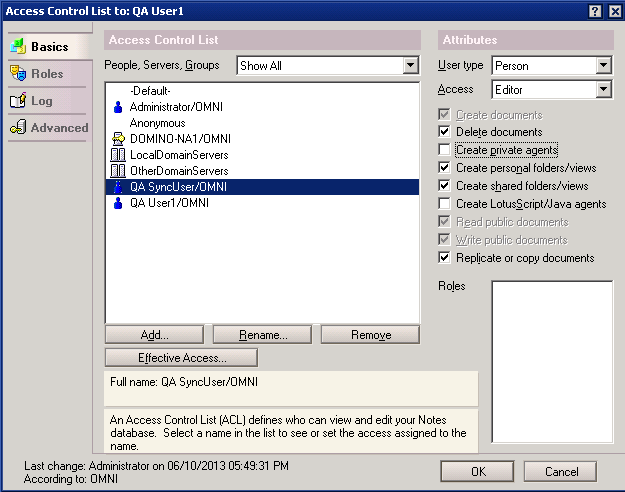Click the Advanced keys icon
Screen dimensions: 625x492
(x=18, y=127)
